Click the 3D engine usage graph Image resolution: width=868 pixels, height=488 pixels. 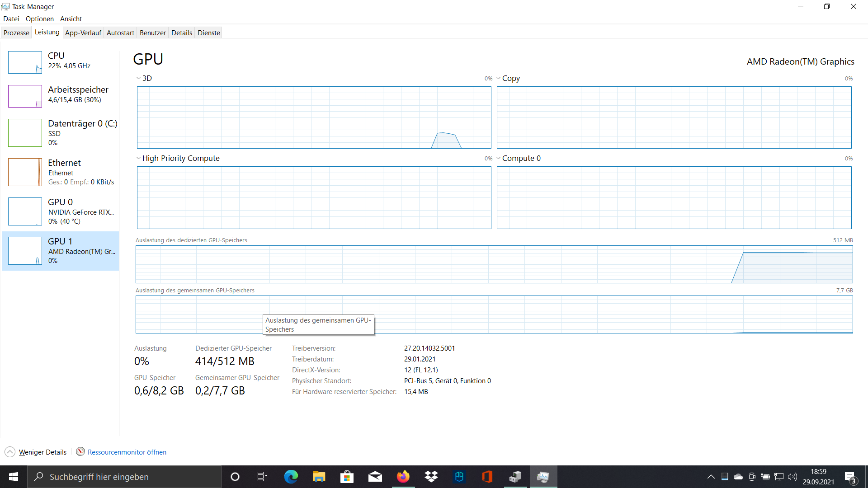pyautogui.click(x=314, y=117)
